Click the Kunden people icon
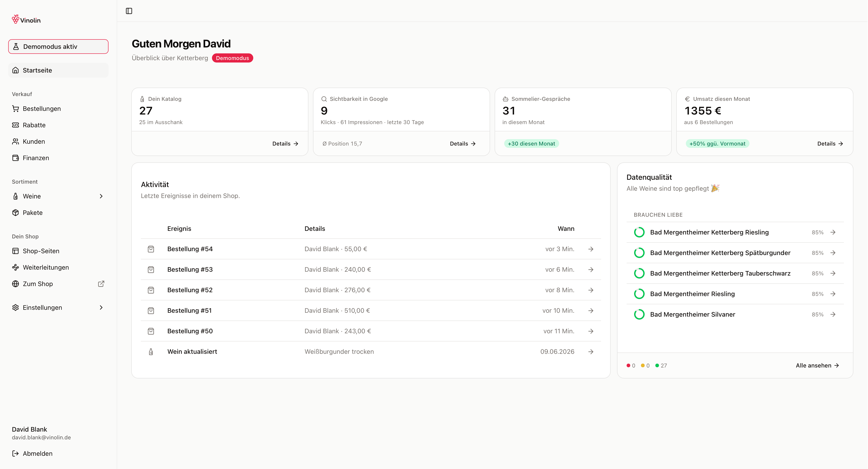Viewport: 868px width, 469px height. [x=15, y=142]
